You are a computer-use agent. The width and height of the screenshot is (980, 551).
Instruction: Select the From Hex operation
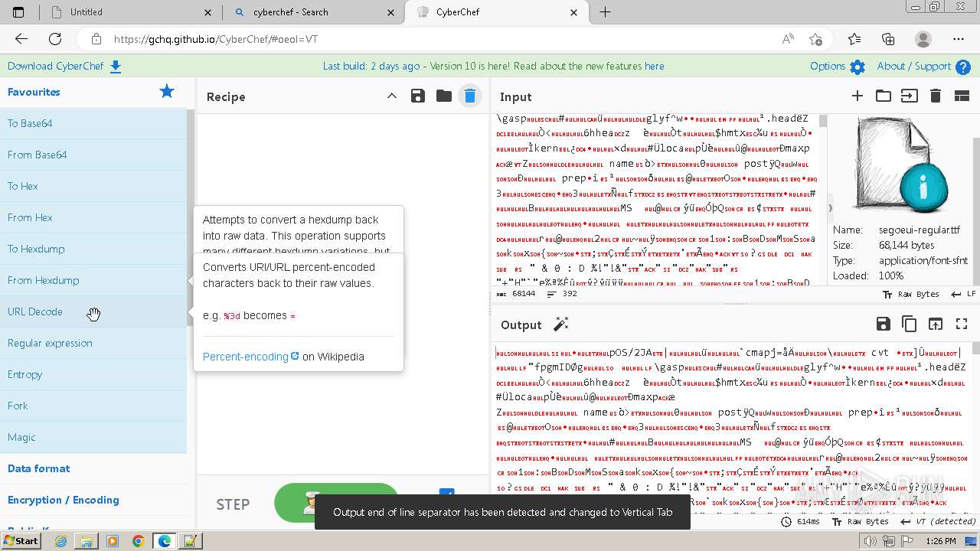93,217
